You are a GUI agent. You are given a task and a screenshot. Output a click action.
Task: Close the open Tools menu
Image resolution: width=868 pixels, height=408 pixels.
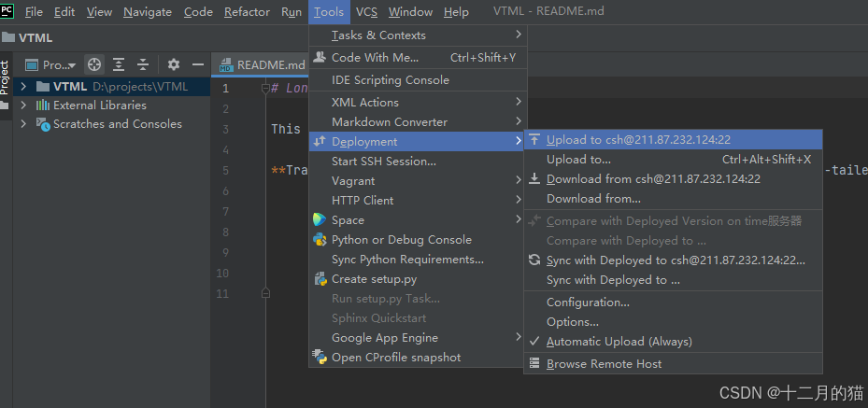tap(329, 11)
